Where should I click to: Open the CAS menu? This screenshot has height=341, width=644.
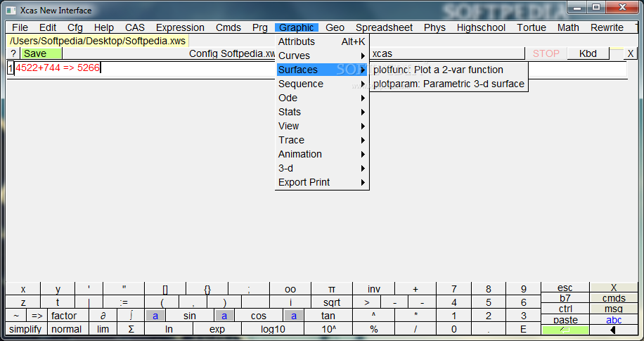pyautogui.click(x=135, y=27)
